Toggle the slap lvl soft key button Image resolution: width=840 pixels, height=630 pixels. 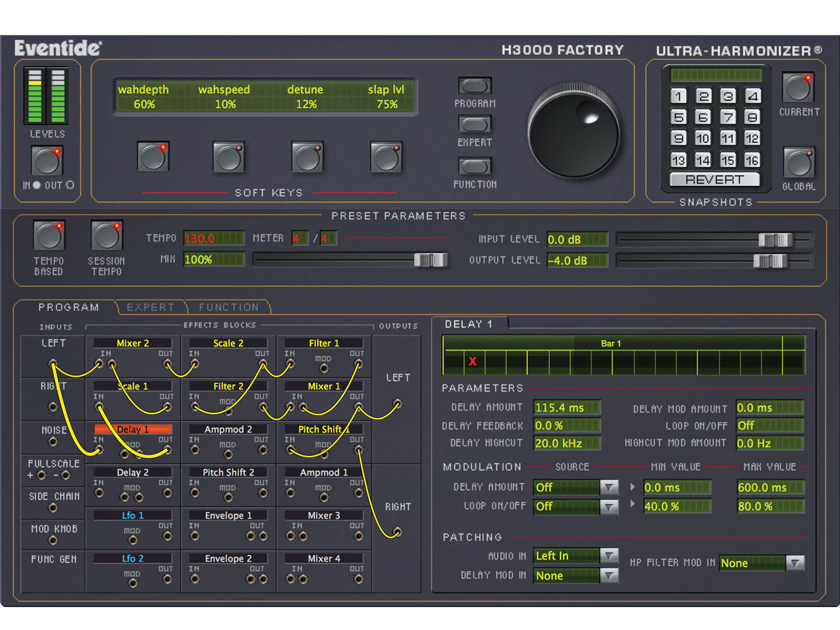click(x=386, y=156)
